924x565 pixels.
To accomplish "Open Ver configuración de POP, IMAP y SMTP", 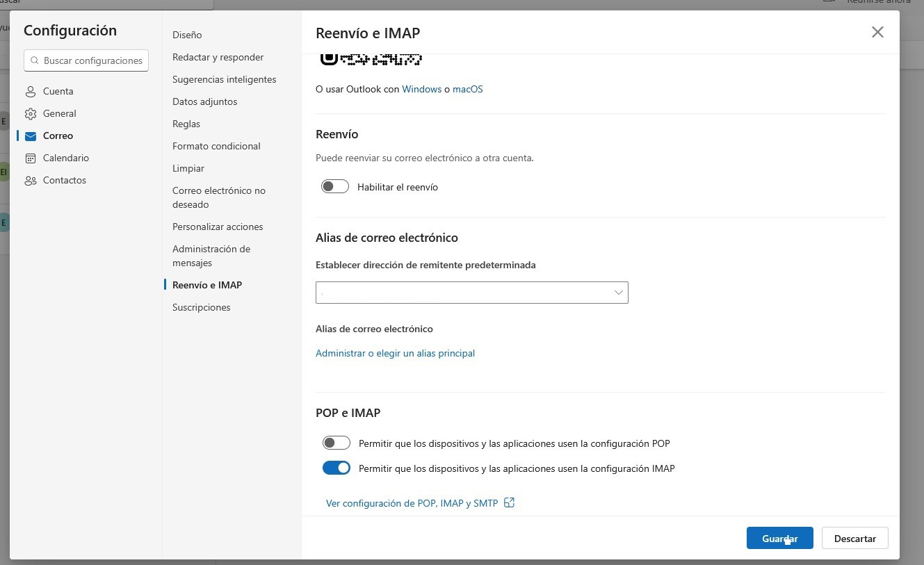I will 412,503.
